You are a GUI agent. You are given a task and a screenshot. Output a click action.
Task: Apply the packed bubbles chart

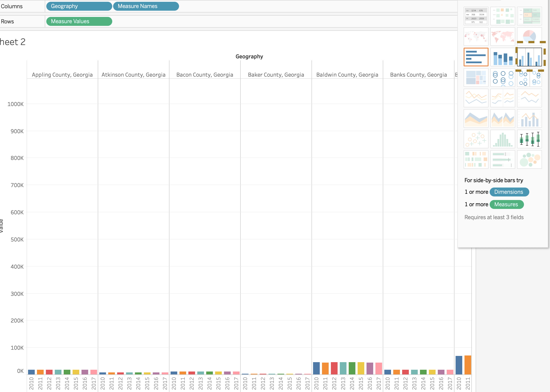(x=530, y=159)
